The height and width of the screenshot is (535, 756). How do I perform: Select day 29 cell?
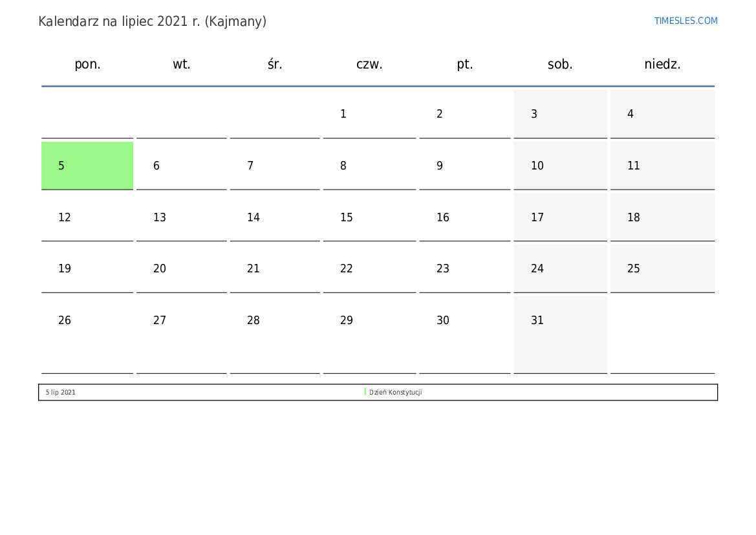[369, 335]
